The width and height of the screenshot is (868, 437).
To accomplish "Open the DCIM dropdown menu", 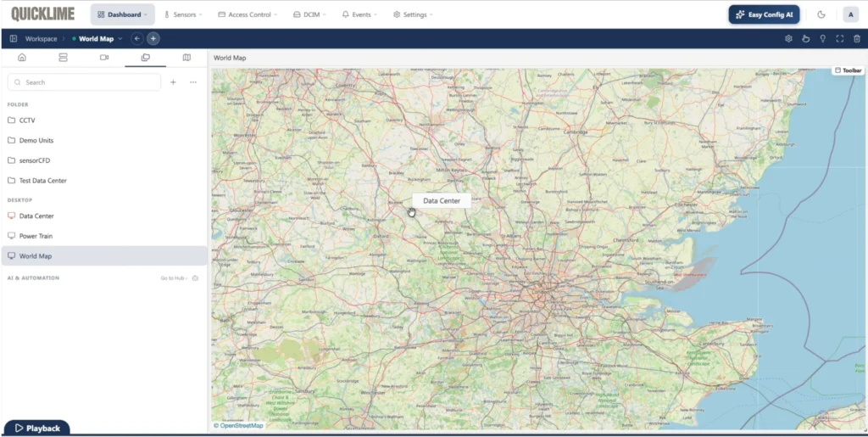I will tap(309, 14).
